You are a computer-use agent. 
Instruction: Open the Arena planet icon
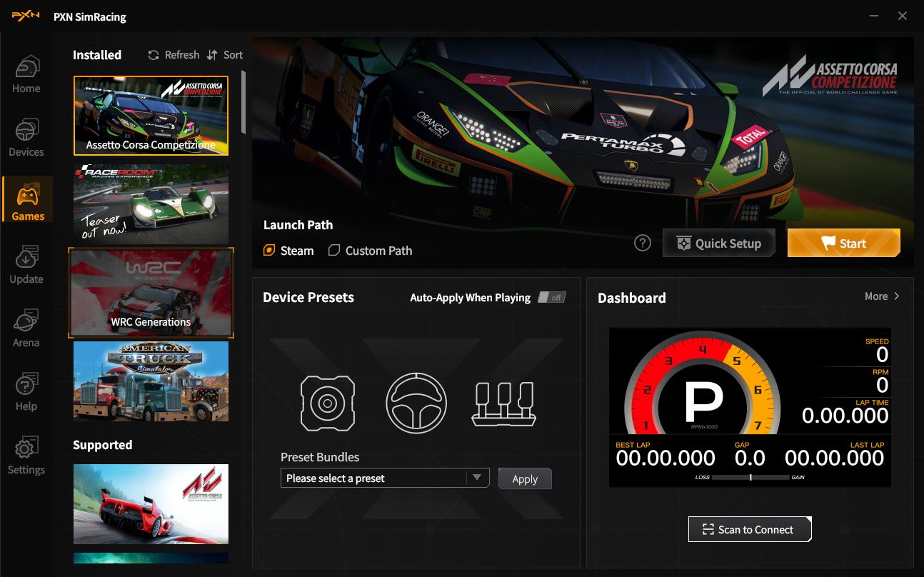[26, 322]
